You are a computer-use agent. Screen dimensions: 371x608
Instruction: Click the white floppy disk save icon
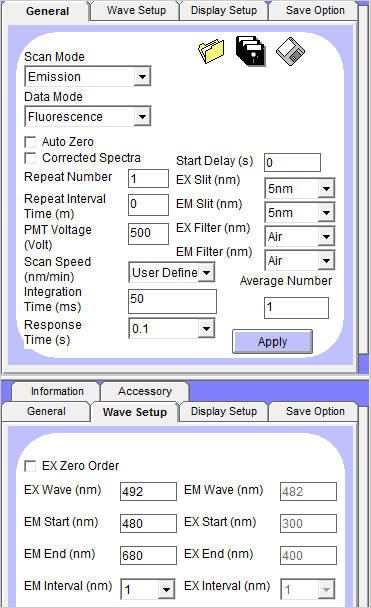pyautogui.click(x=291, y=51)
